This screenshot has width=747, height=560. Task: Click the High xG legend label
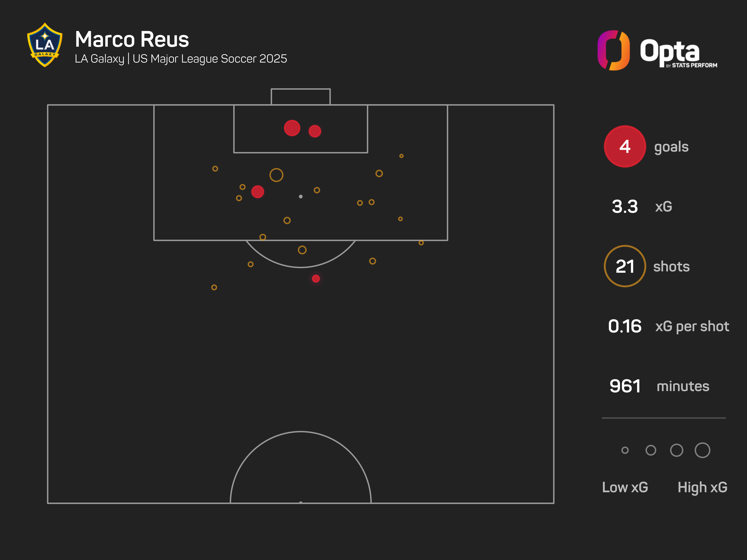pyautogui.click(x=702, y=487)
